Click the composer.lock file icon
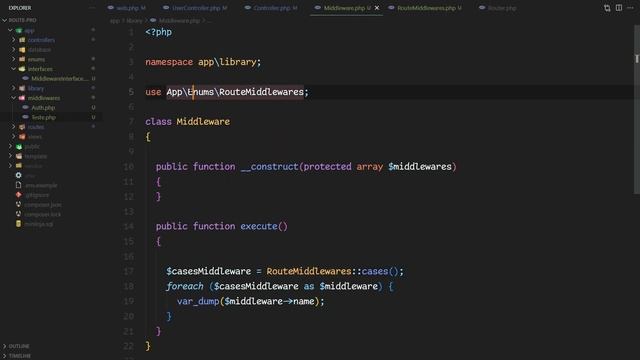 (18, 214)
